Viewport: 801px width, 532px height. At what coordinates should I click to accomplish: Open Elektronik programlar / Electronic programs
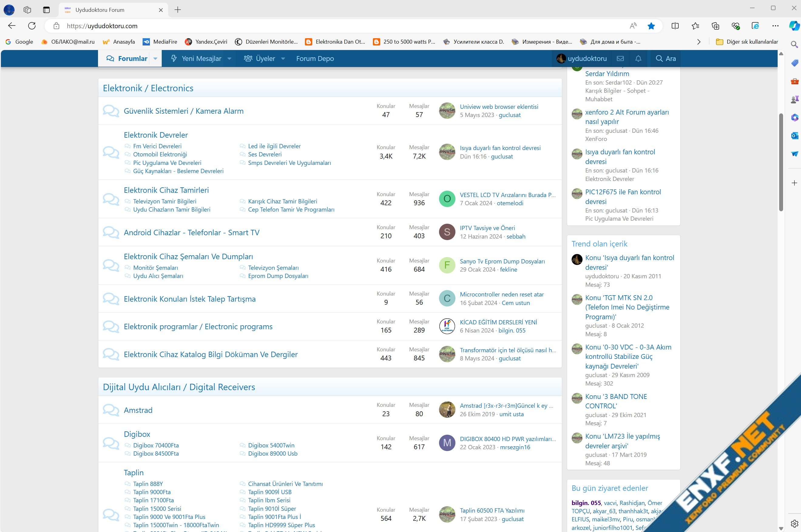pyautogui.click(x=198, y=326)
